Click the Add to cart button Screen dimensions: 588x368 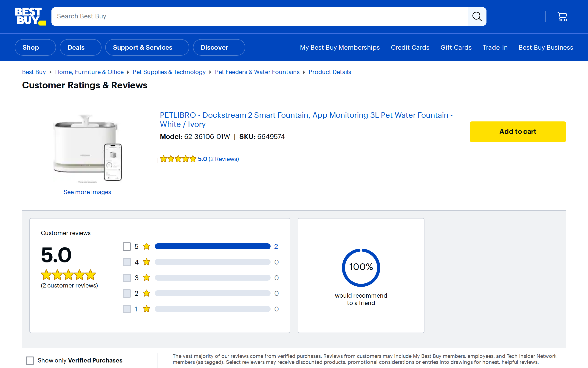pos(517,132)
